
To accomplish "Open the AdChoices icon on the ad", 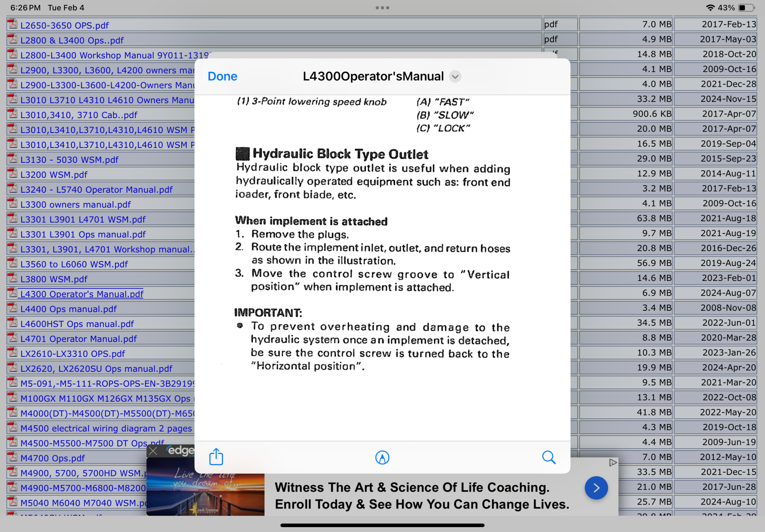I will (613, 463).
